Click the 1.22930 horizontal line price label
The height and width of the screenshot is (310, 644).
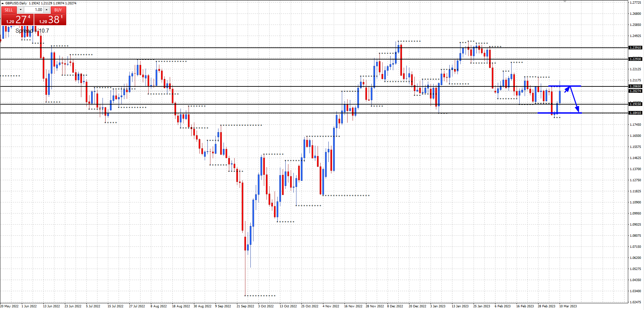[635, 59]
